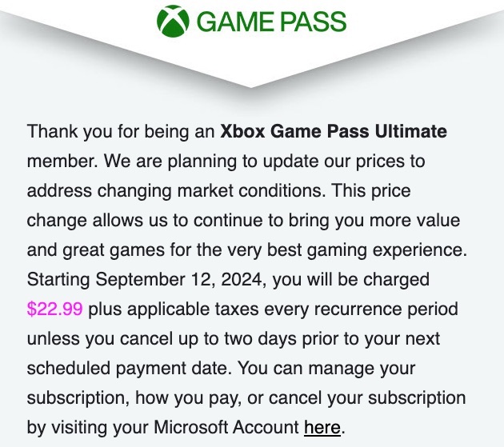
Task: Click the GAME PASS wordmark in header
Action: click(x=270, y=22)
